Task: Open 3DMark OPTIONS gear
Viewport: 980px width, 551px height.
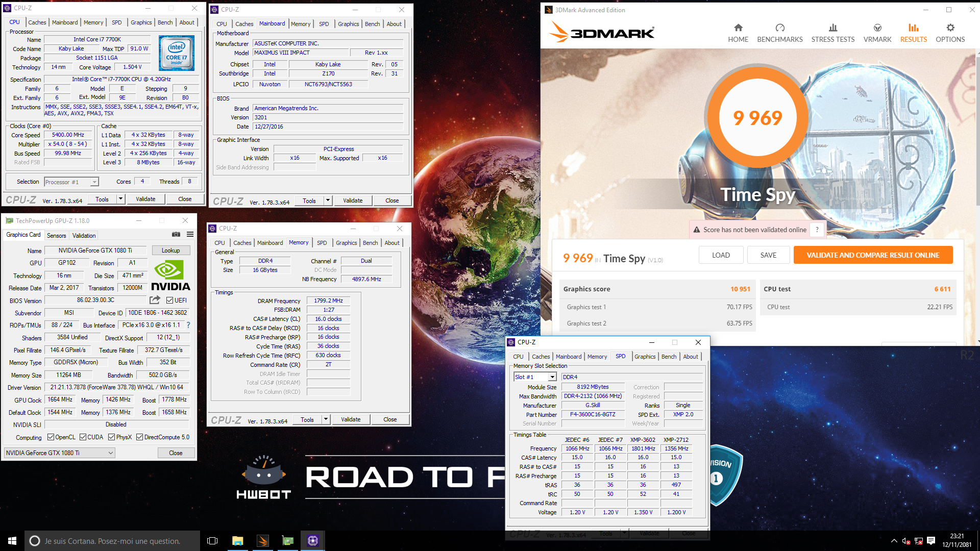Action: tap(950, 33)
